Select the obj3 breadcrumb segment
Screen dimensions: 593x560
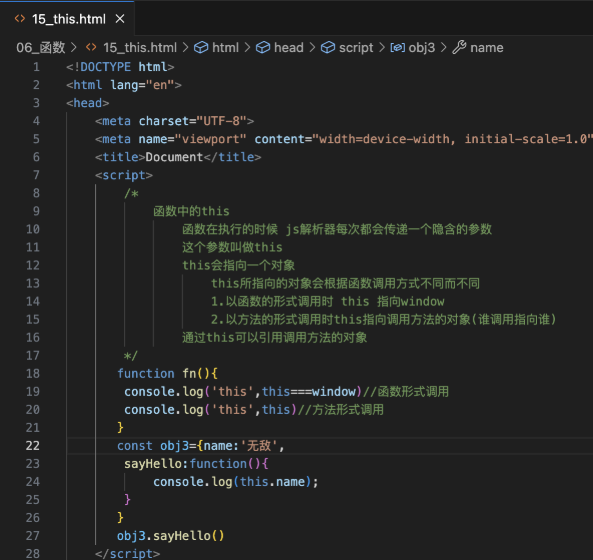[422, 48]
